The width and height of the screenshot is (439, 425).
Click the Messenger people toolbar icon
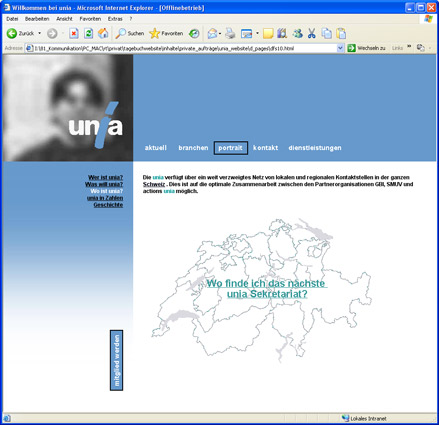pos(297,33)
